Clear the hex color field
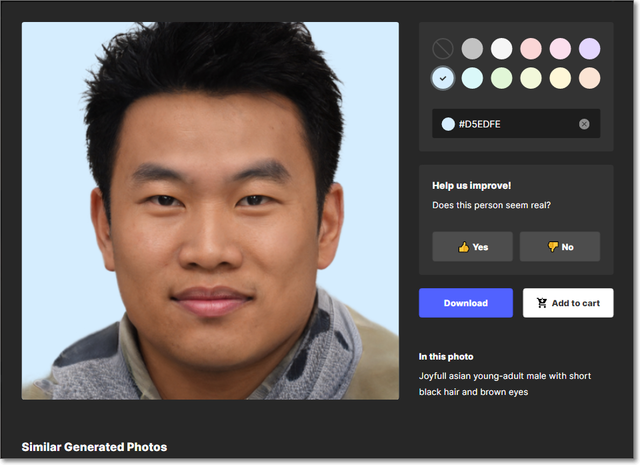The width and height of the screenshot is (640, 465). (584, 124)
